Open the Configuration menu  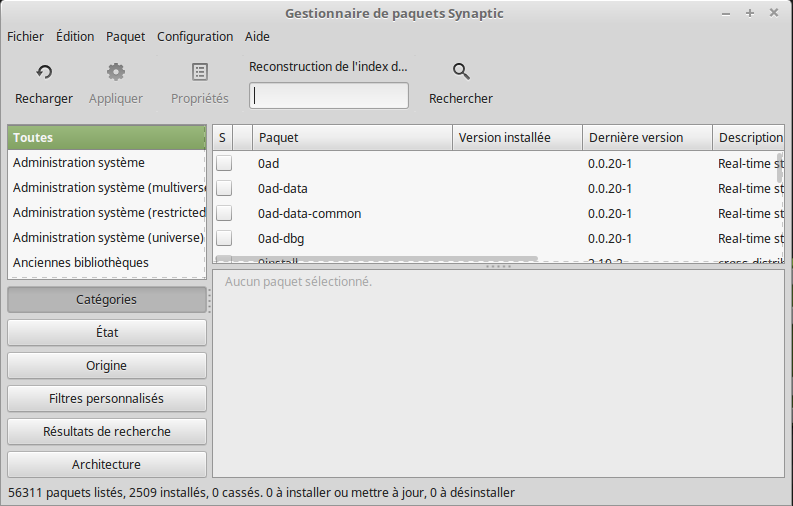195,36
